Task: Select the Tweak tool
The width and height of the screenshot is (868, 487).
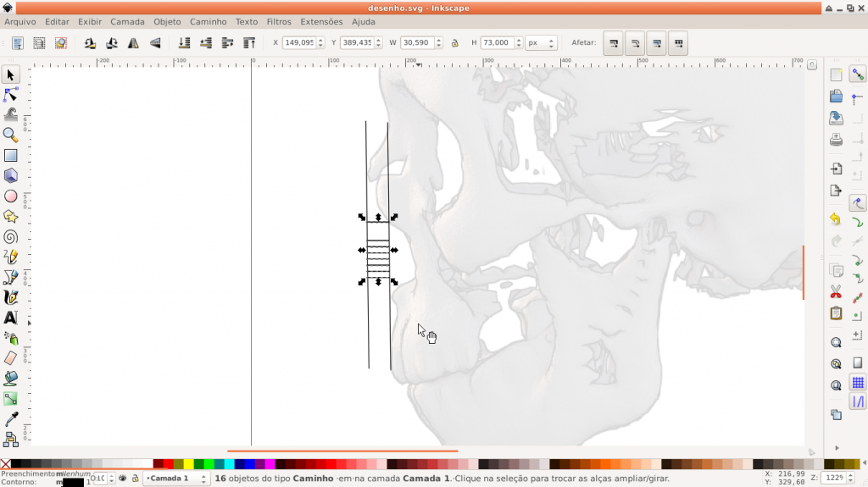Action: [x=10, y=115]
